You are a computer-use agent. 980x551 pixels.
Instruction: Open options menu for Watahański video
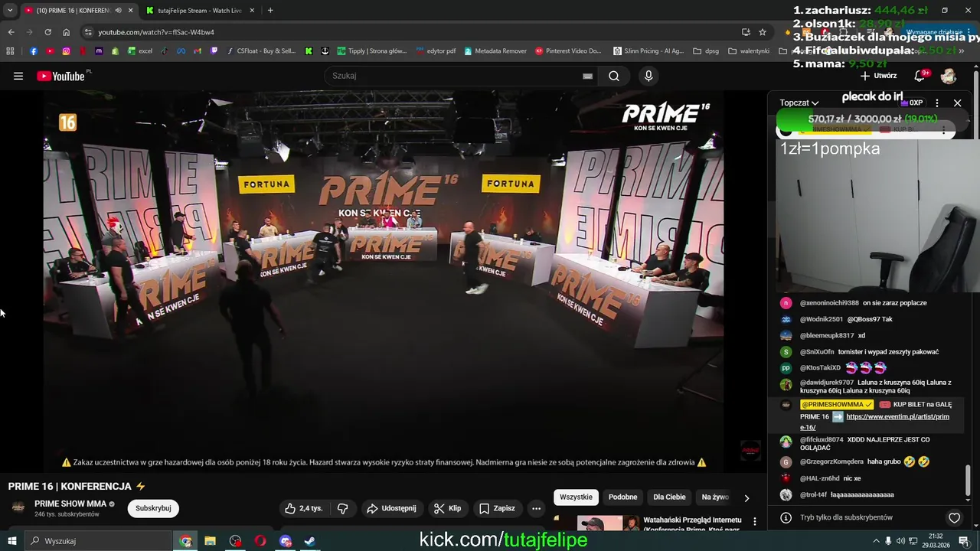755,521
